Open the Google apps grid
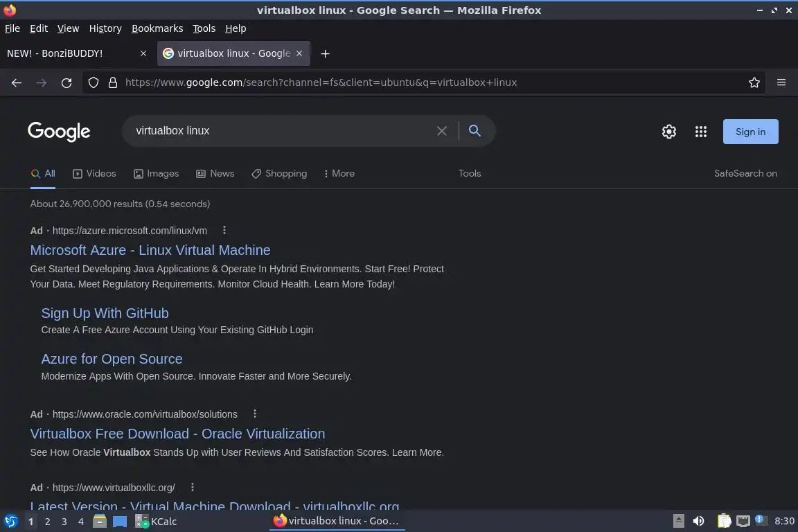798x532 pixels. click(x=701, y=132)
